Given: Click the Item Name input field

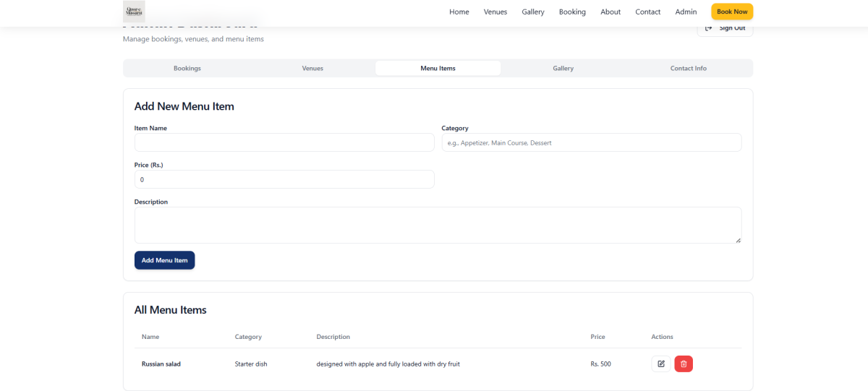Looking at the screenshot, I should 284,142.
